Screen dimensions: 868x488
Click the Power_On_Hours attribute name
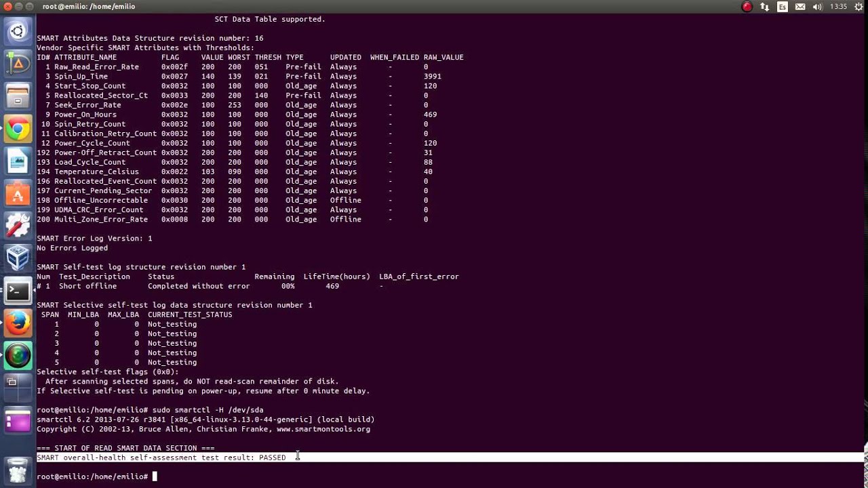coord(85,115)
